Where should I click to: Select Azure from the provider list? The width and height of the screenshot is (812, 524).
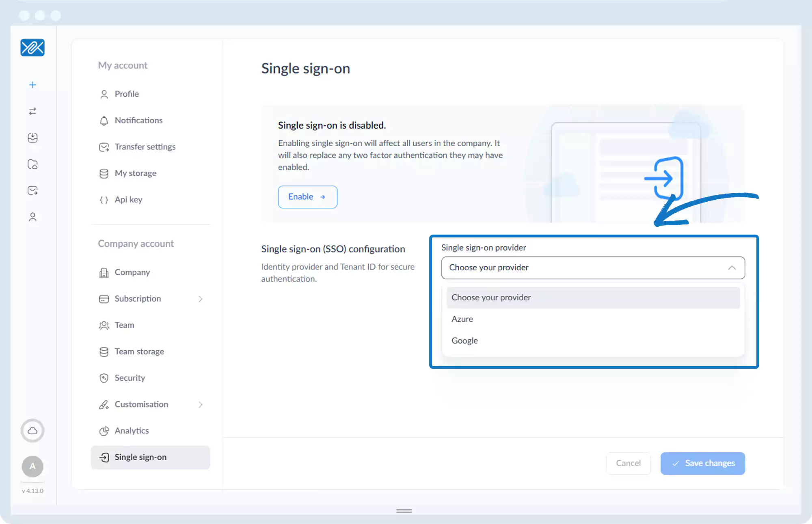[x=462, y=319]
